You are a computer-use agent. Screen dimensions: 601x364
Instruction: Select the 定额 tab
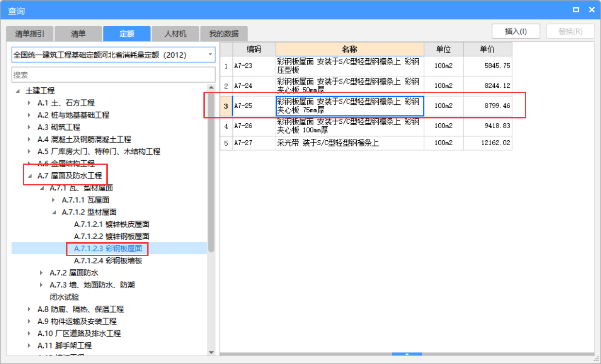pyautogui.click(x=127, y=33)
